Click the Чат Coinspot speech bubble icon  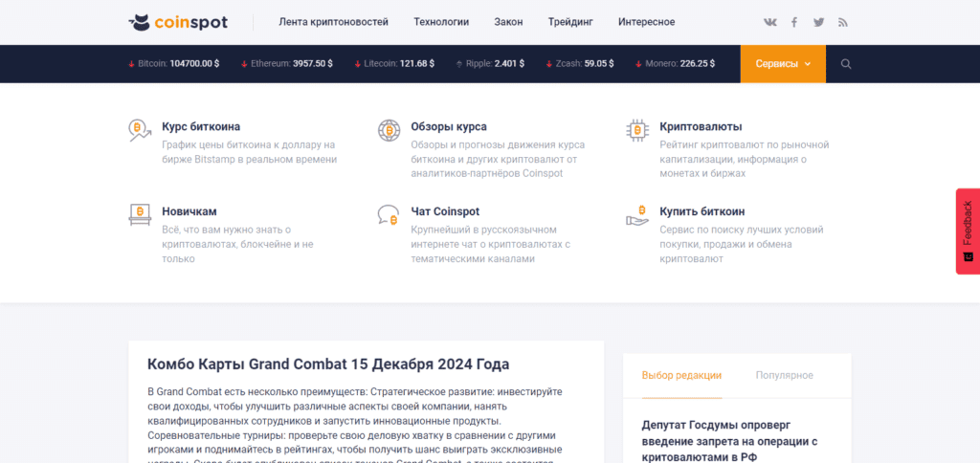pos(389,215)
